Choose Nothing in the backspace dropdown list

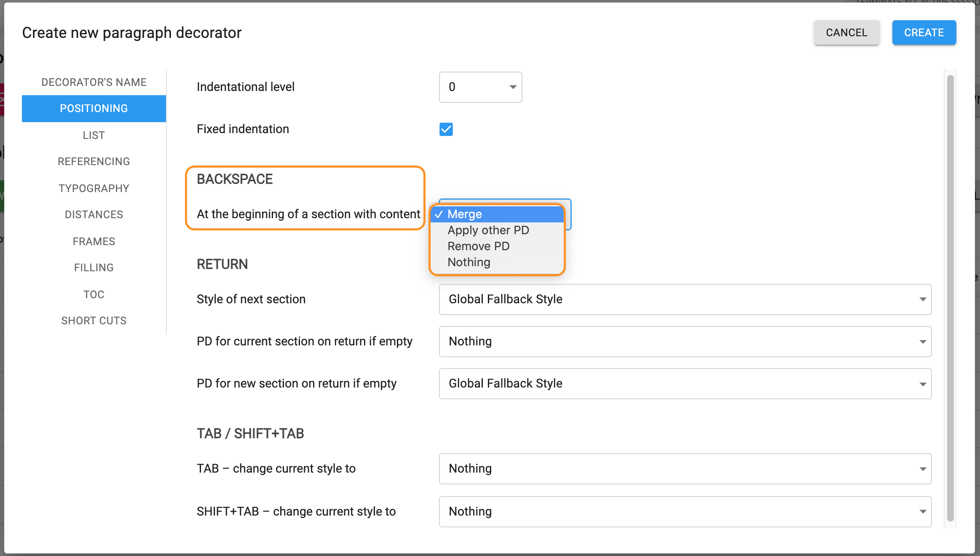497,262
